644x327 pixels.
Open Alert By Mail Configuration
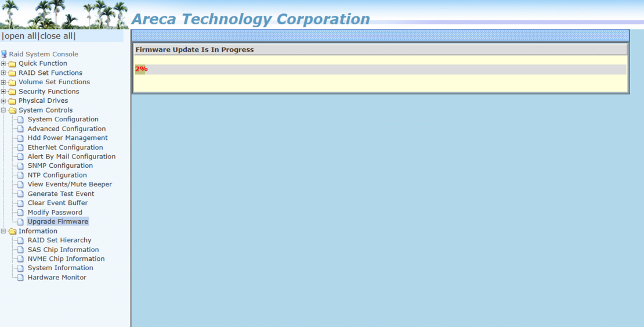point(71,157)
